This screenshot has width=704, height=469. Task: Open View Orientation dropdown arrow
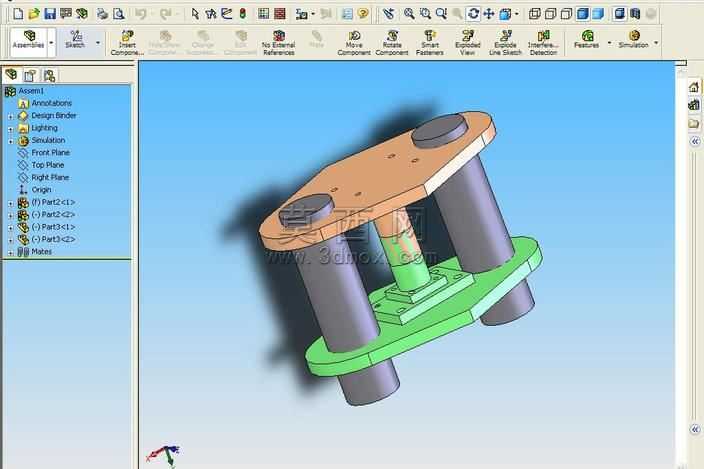point(517,14)
